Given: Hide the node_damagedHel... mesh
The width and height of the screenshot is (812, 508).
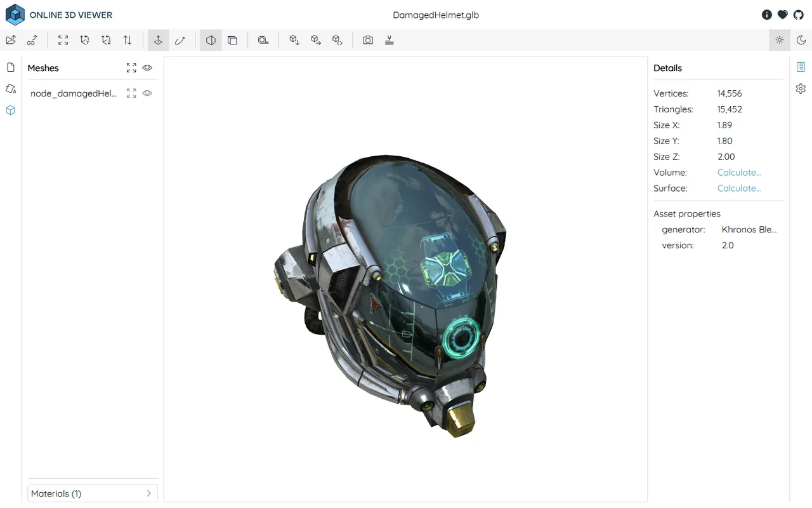Looking at the screenshot, I should [147, 93].
